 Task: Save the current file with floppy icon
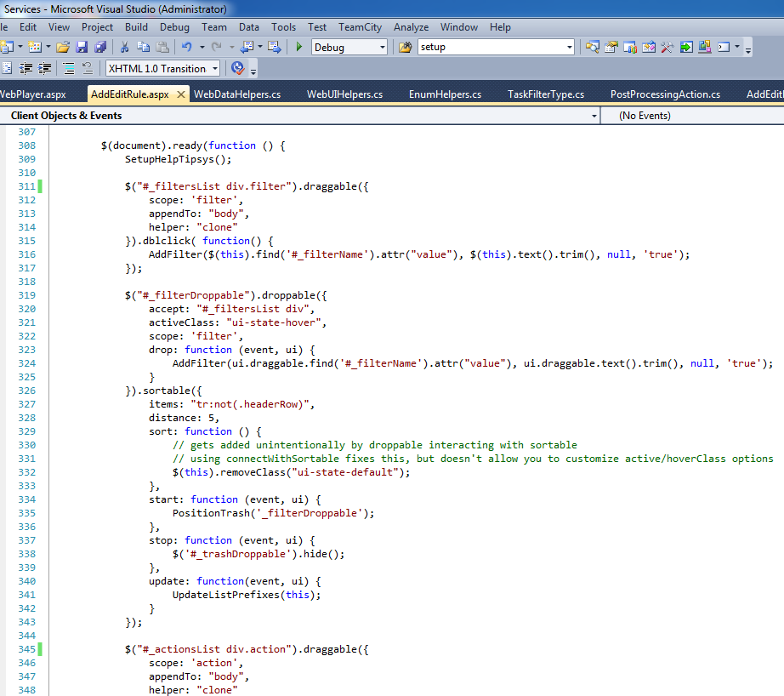(x=82, y=48)
